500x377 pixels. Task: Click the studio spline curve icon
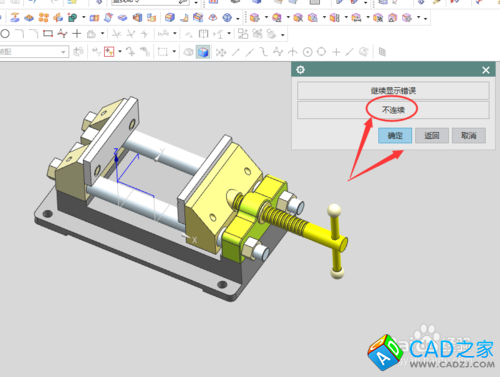pos(62,33)
